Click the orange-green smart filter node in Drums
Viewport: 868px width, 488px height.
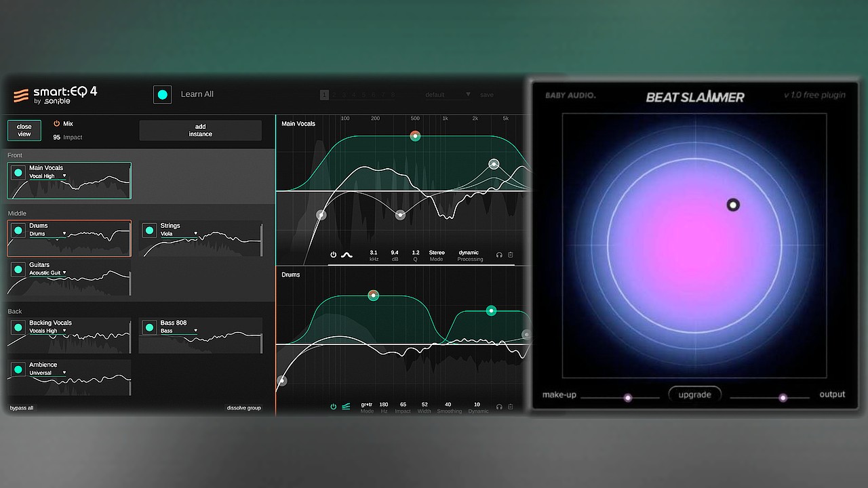373,296
